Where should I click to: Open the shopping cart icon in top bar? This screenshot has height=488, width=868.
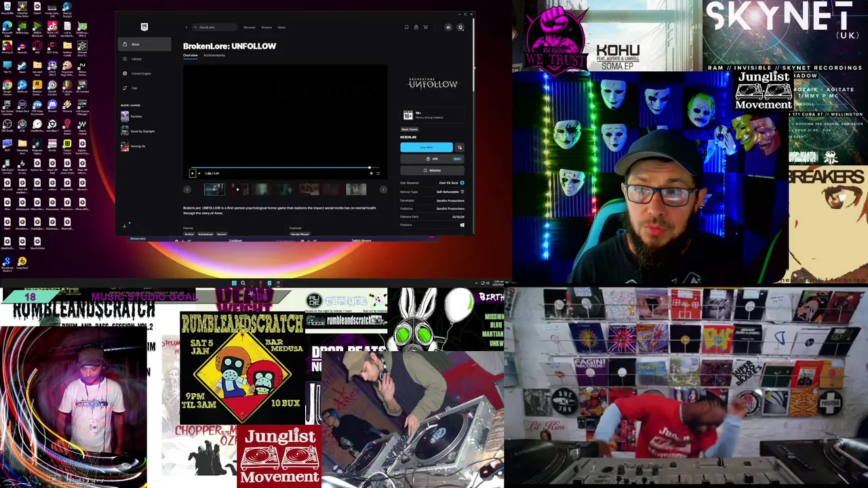(x=425, y=27)
